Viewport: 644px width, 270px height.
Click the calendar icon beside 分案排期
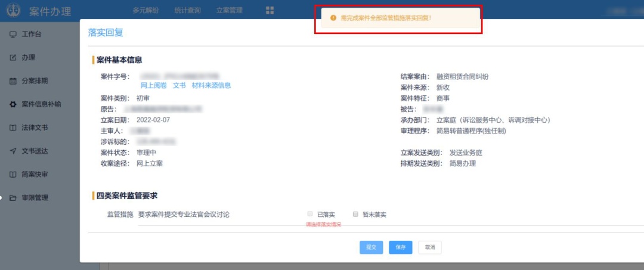(13, 81)
